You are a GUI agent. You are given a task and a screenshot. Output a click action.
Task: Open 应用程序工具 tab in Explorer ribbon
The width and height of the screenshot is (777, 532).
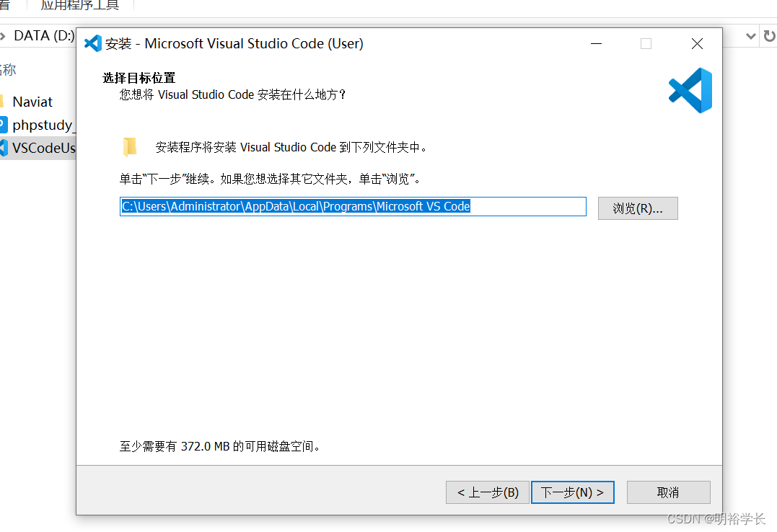tap(80, 6)
